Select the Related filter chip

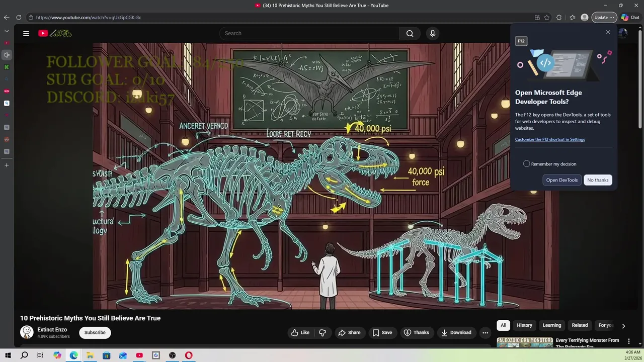pos(580,325)
